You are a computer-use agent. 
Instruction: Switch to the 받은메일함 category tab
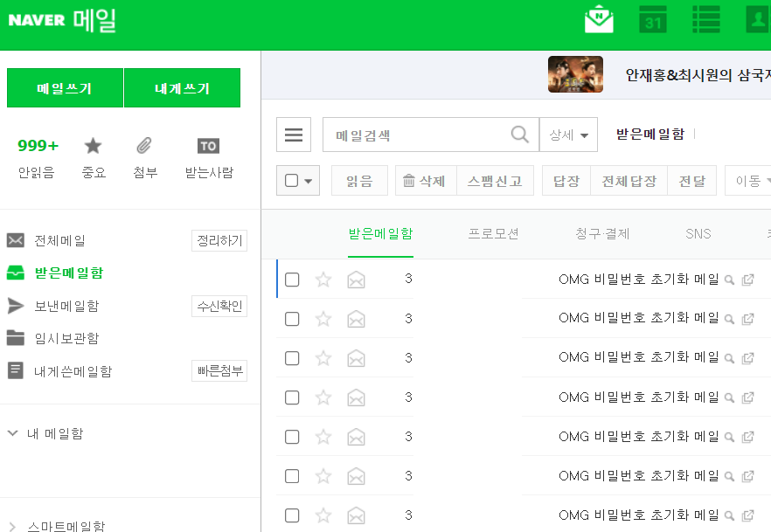pyautogui.click(x=380, y=234)
